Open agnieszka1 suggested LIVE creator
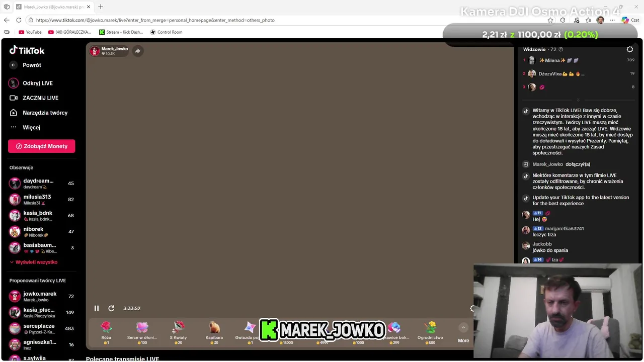 click(42, 345)
